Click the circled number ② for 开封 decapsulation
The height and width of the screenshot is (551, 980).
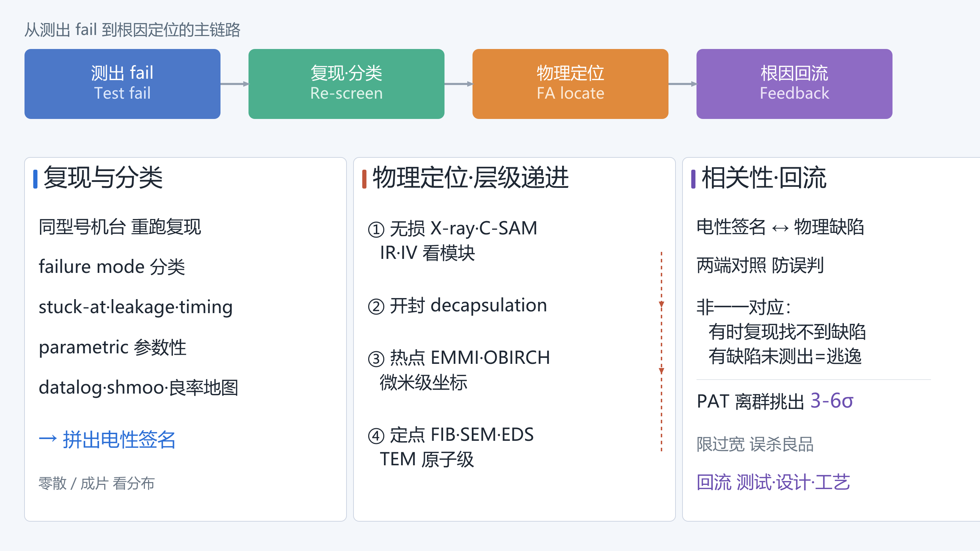pyautogui.click(x=376, y=306)
